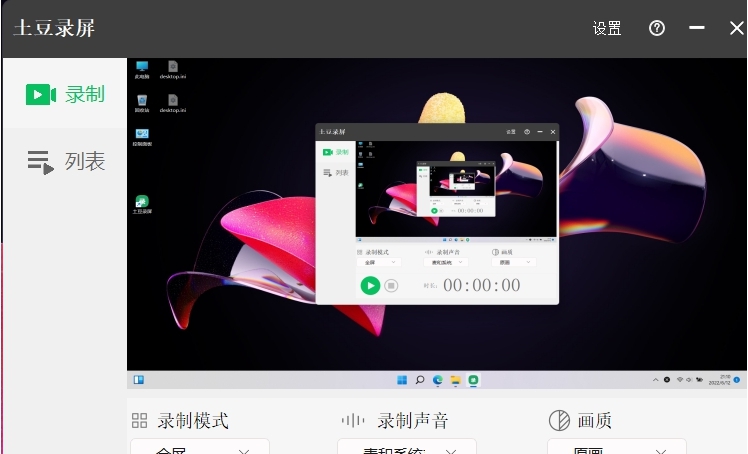Minimize the 土豆录屏 window
Image resolution: width=748 pixels, height=454 pixels.
(x=697, y=28)
